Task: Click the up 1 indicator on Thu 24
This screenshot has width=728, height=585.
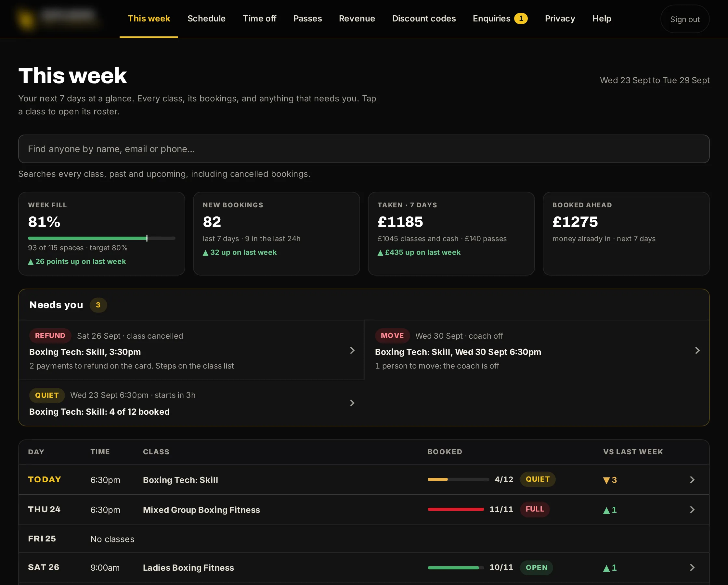Action: pyautogui.click(x=610, y=510)
